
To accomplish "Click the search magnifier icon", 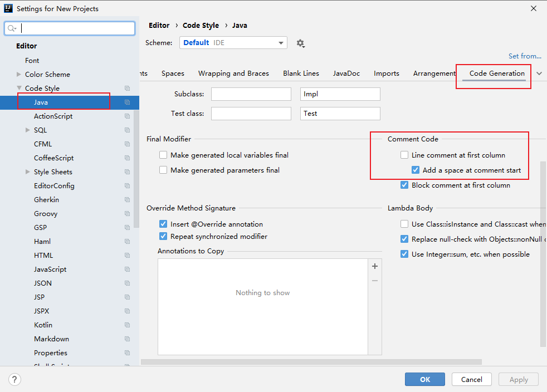I will (12, 28).
